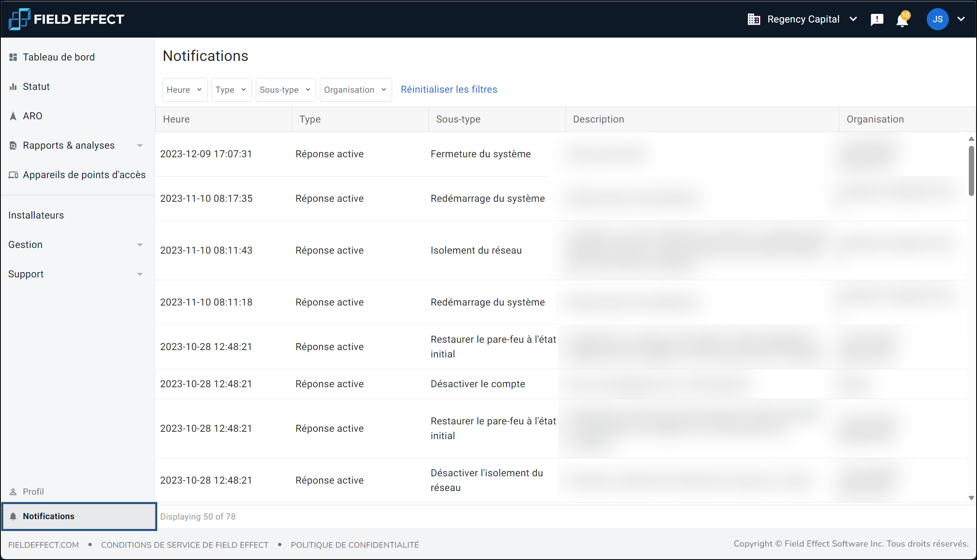
Task: Expand Regency Capital organization selector
Action: tap(853, 19)
